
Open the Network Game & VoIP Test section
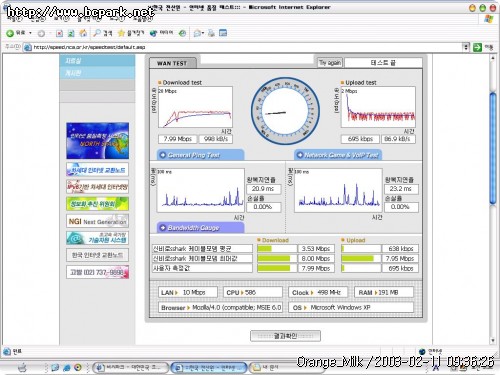[x=338, y=155]
